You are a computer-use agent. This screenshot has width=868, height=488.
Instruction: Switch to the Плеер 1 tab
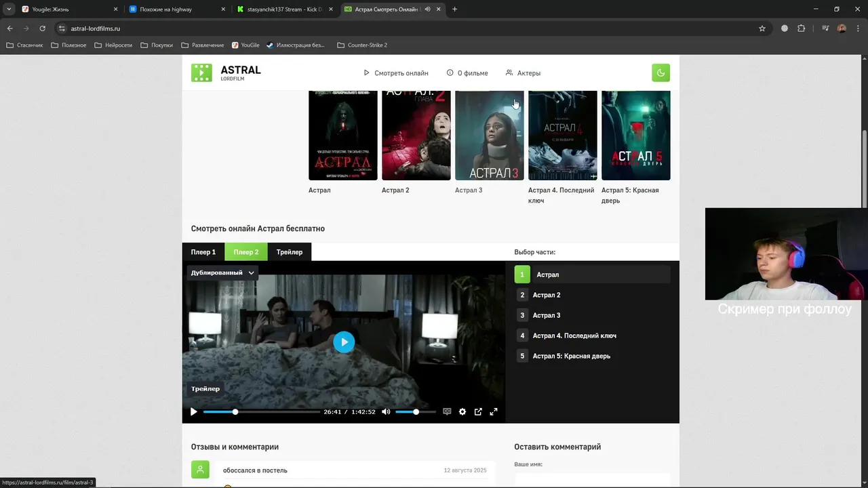(203, 252)
